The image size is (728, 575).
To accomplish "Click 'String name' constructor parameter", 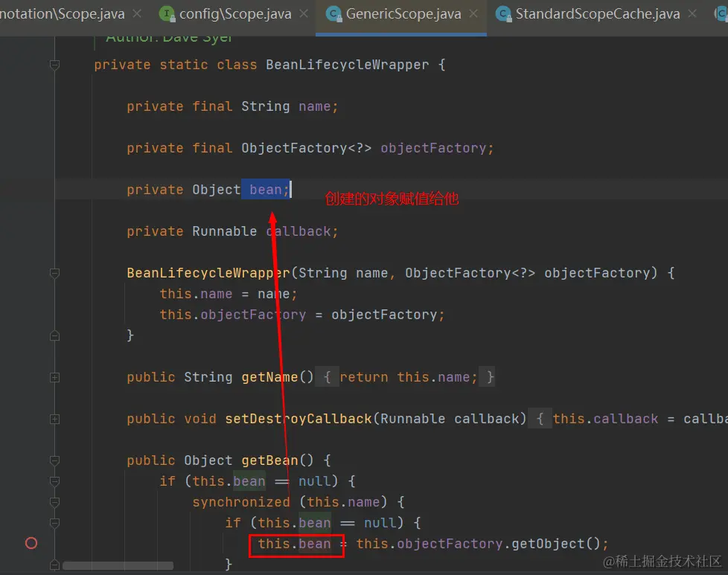I will [342, 273].
